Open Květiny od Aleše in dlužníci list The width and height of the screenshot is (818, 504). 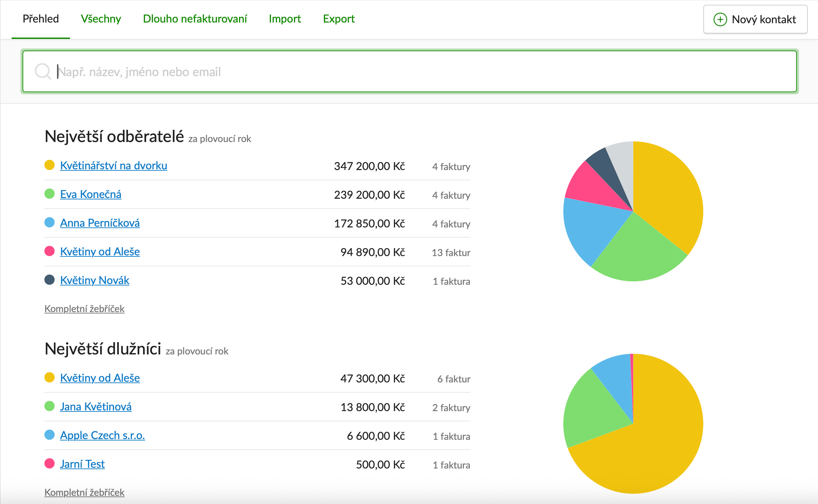tap(100, 378)
